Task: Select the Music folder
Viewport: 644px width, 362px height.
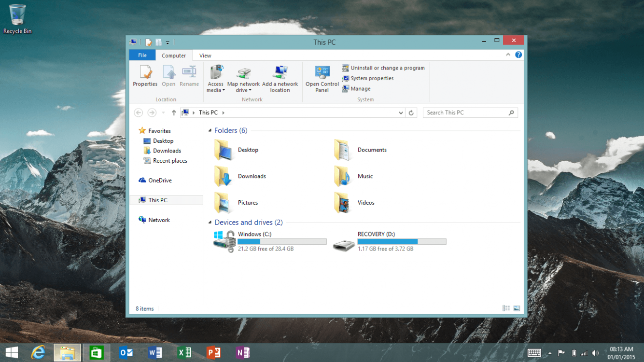Action: tap(353, 176)
